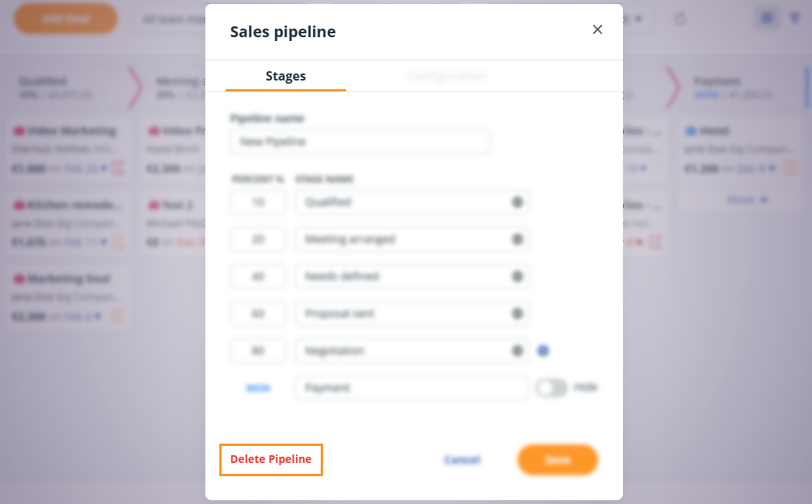Select the Stages tab
812x504 pixels.
click(285, 76)
